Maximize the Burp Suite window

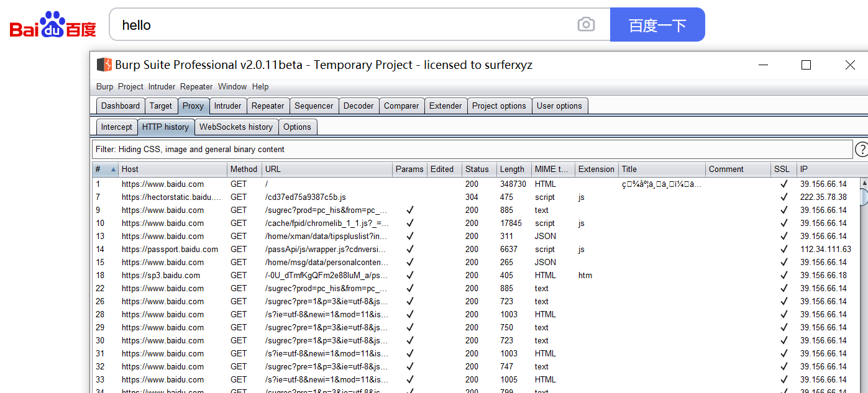coord(806,65)
